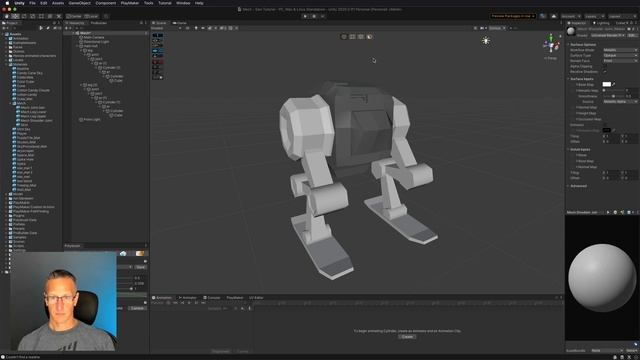
Task: Select ProBuilder face selection mode icon
Action: point(369,37)
